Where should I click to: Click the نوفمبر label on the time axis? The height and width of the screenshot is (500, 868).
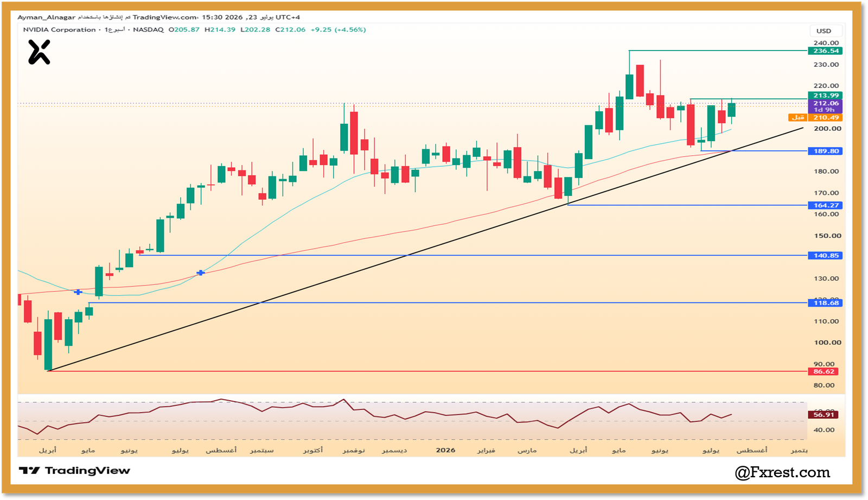[354, 451]
